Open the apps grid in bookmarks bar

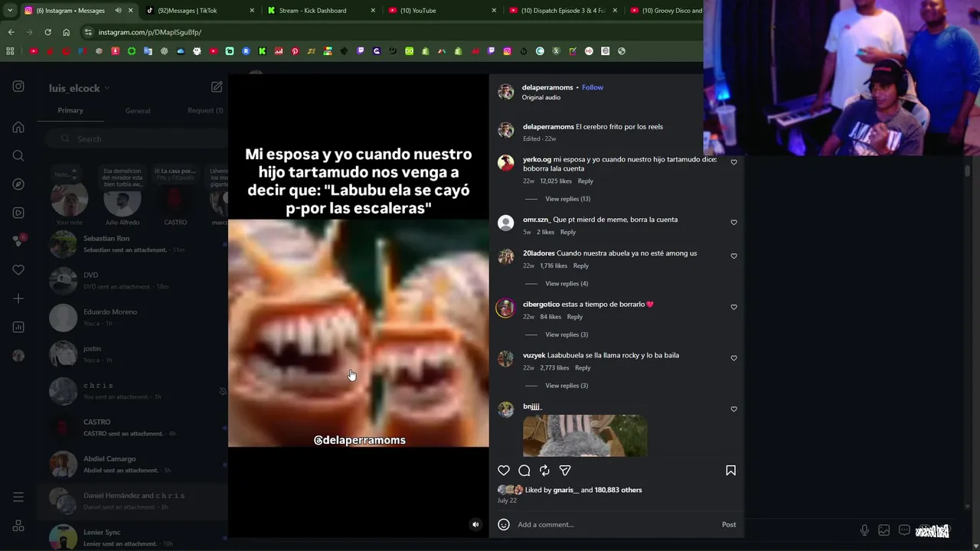coord(10,51)
